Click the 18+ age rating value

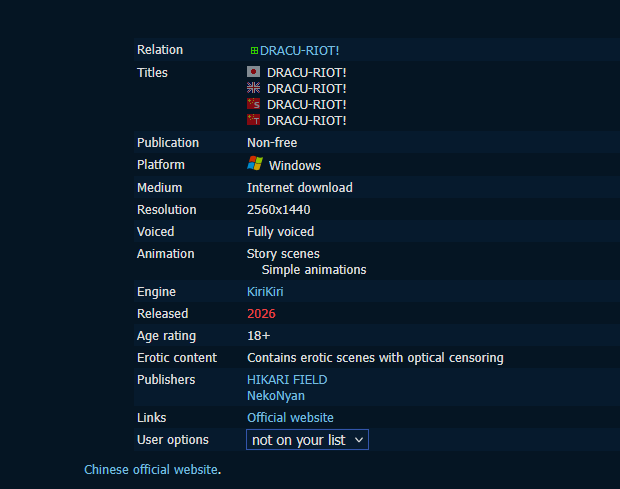[x=259, y=336]
